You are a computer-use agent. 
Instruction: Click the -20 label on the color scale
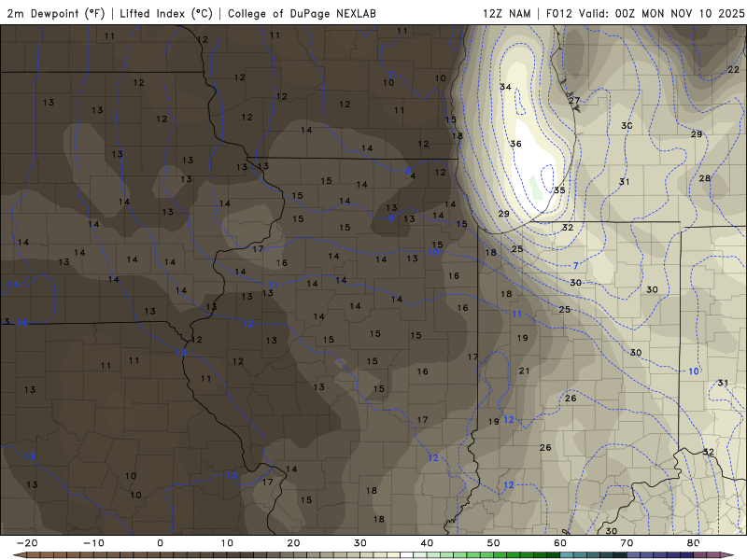[27, 543]
